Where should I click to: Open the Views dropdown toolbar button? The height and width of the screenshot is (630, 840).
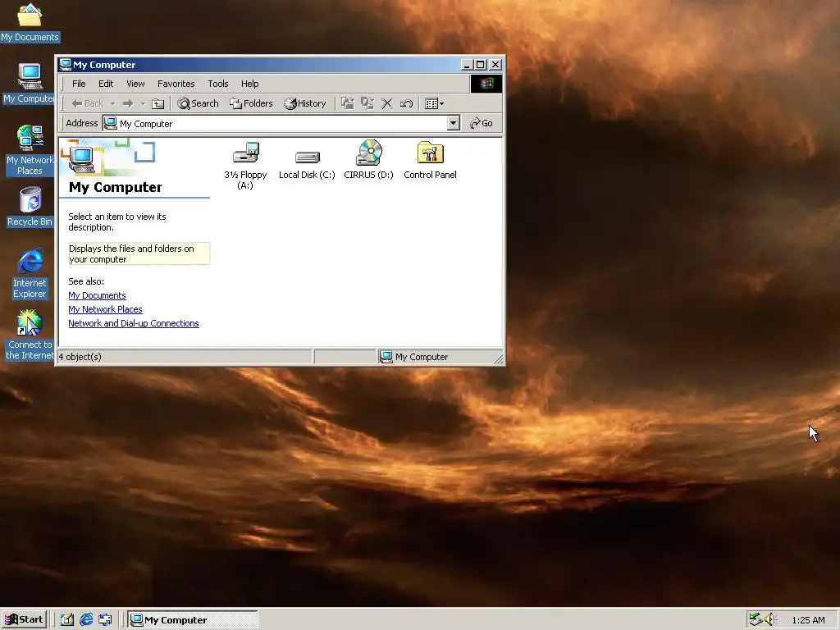[434, 103]
